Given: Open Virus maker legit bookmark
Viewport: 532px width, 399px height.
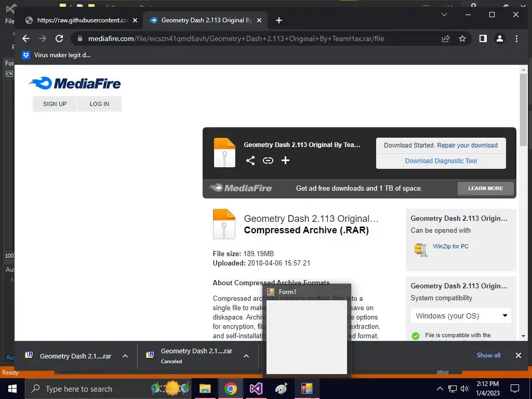Looking at the screenshot, I should click(x=56, y=55).
